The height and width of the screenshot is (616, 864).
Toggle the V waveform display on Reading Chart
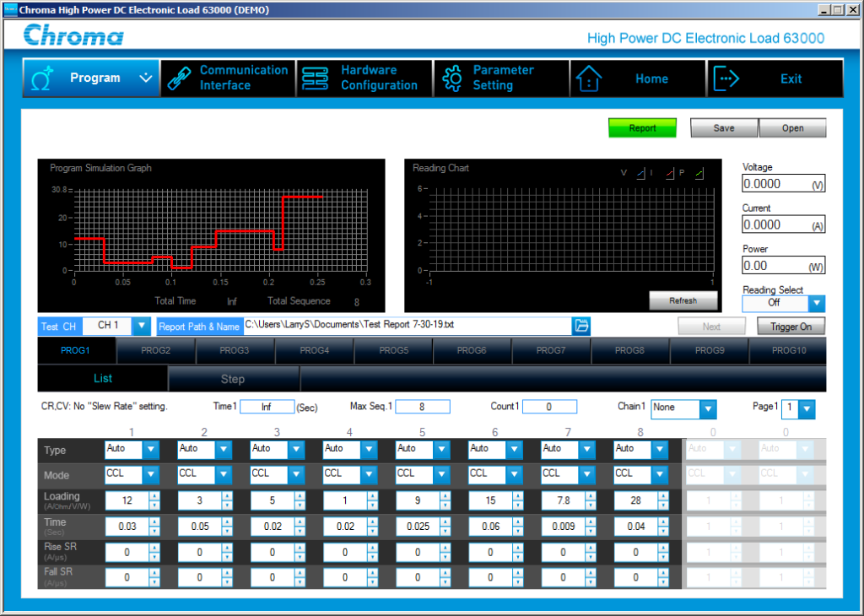click(x=639, y=173)
